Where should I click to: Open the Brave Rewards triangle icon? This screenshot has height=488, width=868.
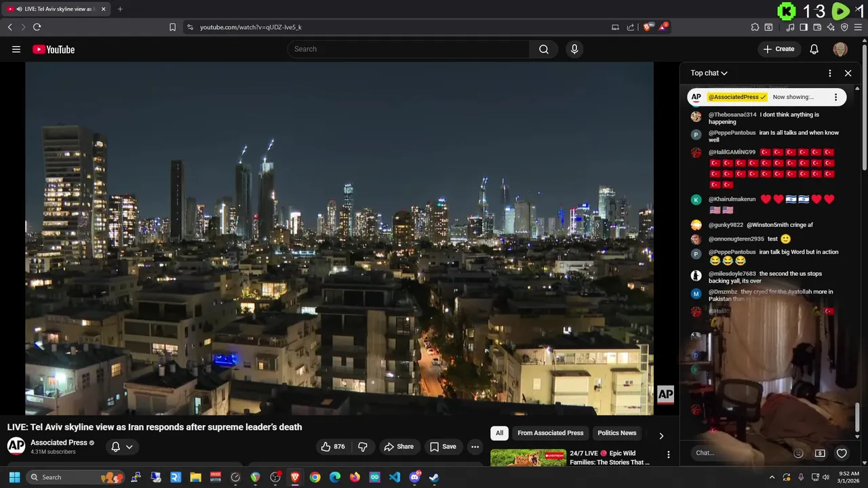[x=664, y=27]
